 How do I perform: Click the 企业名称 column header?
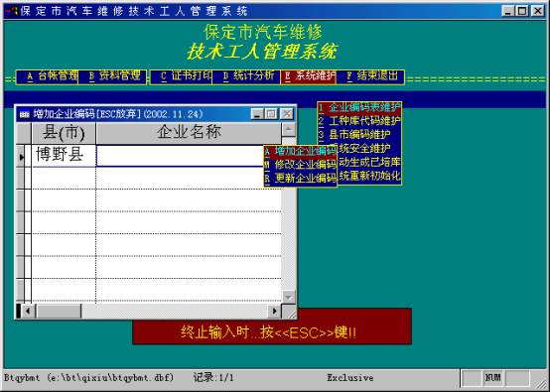189,133
